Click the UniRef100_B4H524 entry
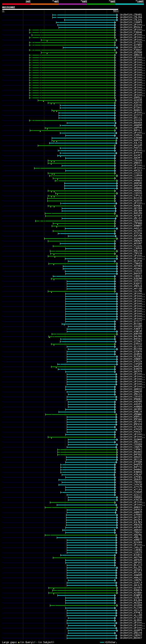This screenshot has width=146, height=644. [131, 366]
